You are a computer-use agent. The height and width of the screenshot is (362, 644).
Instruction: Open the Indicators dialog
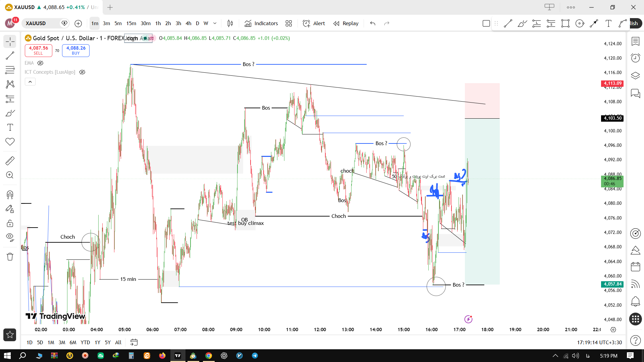(x=261, y=23)
